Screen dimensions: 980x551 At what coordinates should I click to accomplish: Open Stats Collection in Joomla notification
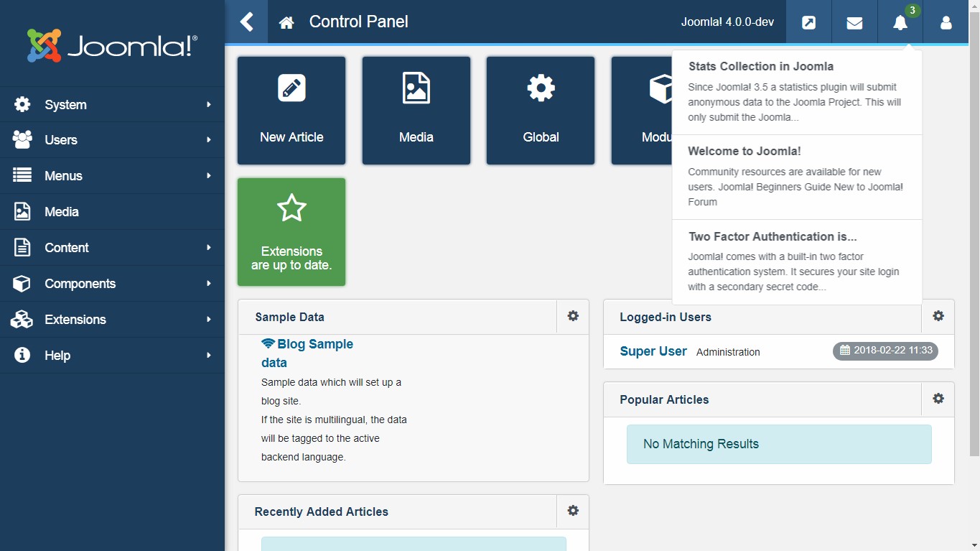(797, 92)
